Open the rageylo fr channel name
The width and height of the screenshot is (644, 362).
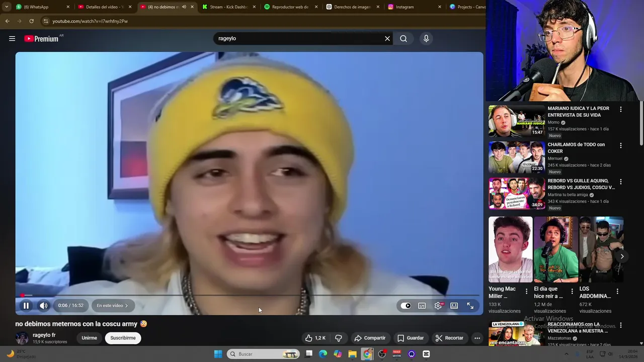[x=44, y=335]
